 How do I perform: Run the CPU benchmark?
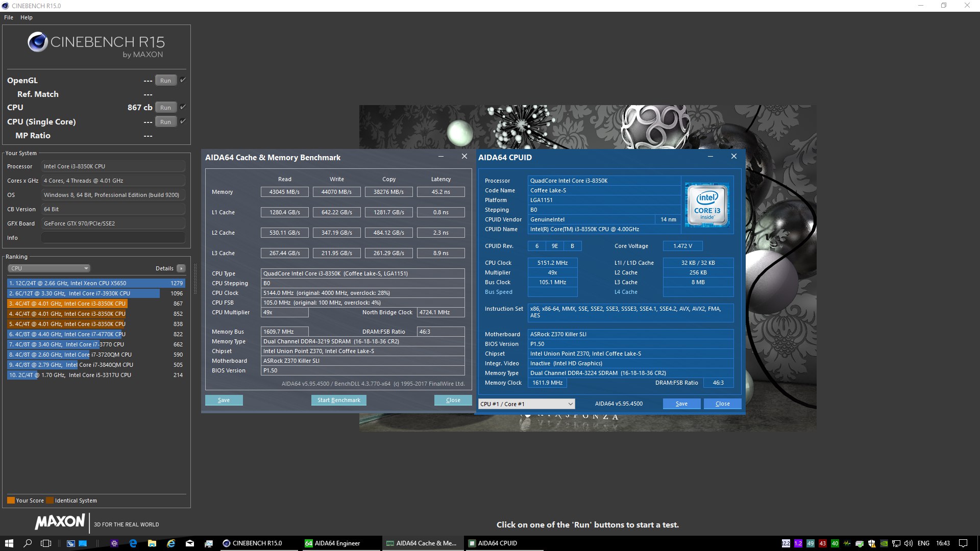[x=165, y=108]
